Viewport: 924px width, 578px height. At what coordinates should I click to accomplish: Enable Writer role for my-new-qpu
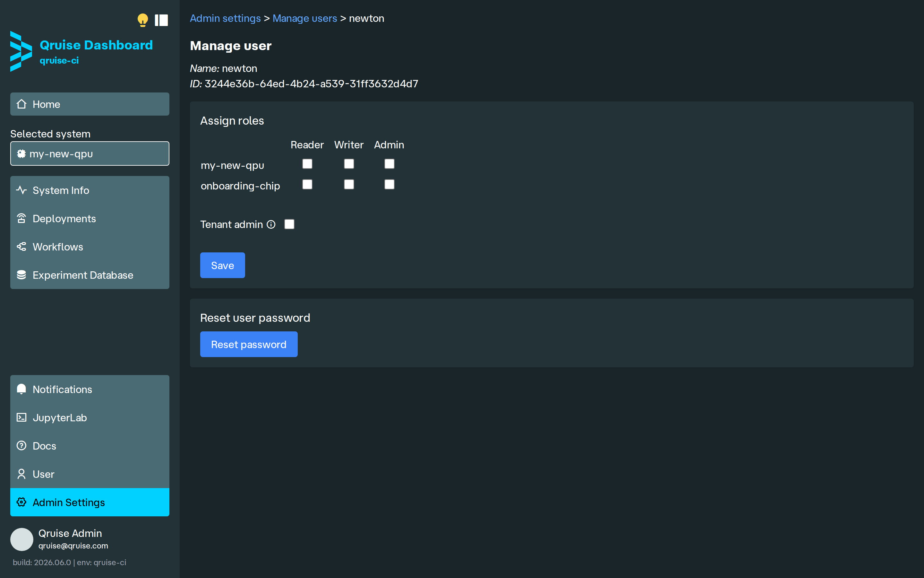click(349, 164)
